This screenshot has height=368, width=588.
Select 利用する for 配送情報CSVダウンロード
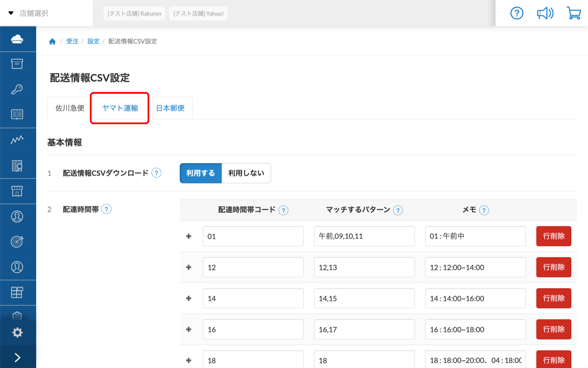click(200, 173)
